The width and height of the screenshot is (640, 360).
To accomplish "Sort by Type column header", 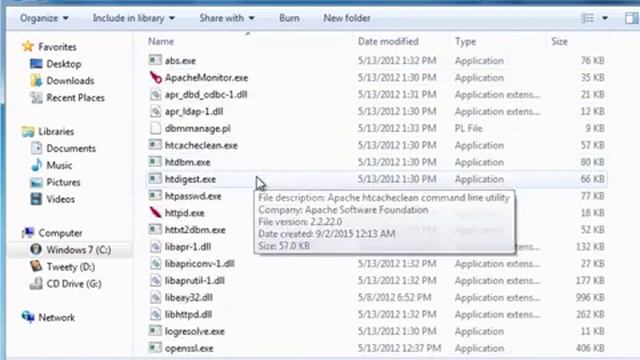I will pos(465,41).
